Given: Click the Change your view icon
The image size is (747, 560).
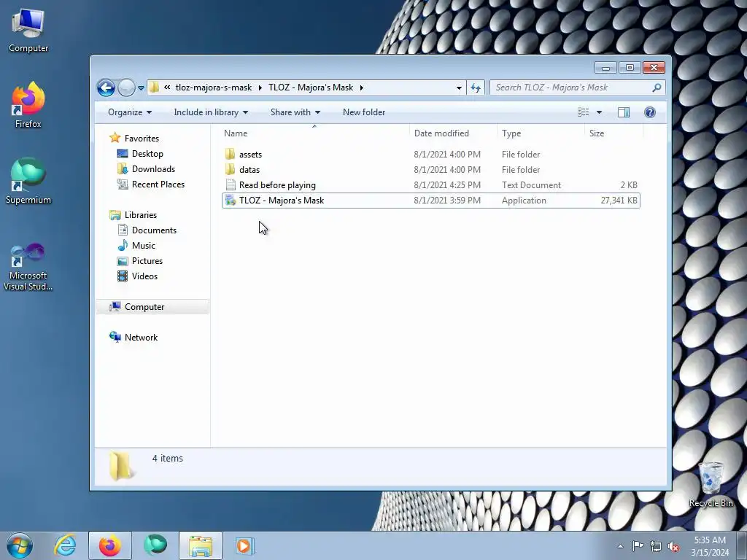Looking at the screenshot, I should tap(583, 112).
